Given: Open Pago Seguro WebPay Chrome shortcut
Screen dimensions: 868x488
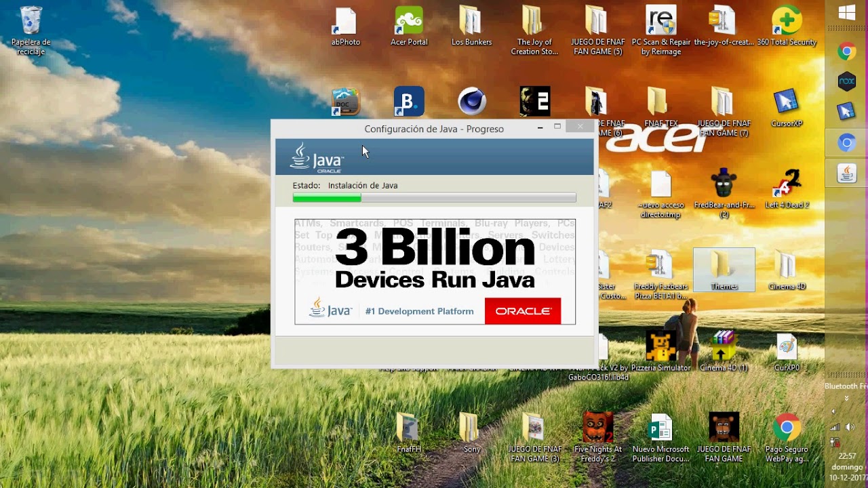Looking at the screenshot, I should tap(787, 438).
